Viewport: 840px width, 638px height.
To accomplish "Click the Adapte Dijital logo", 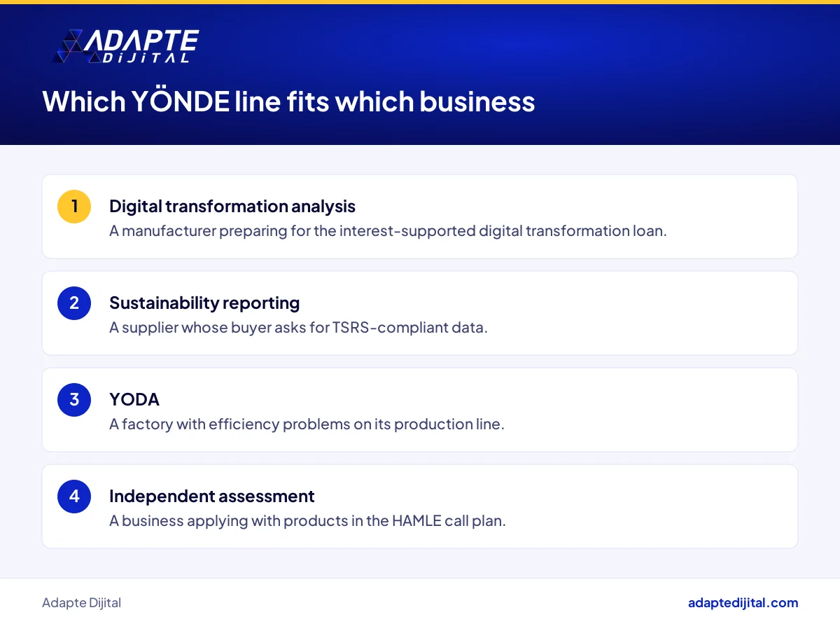I will pyautogui.click(x=126, y=47).
